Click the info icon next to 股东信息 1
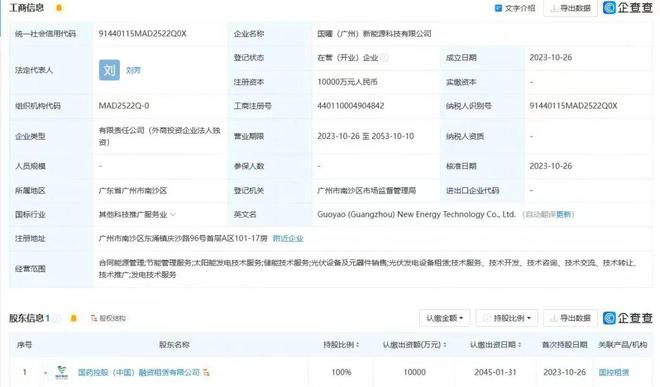 (x=57, y=318)
